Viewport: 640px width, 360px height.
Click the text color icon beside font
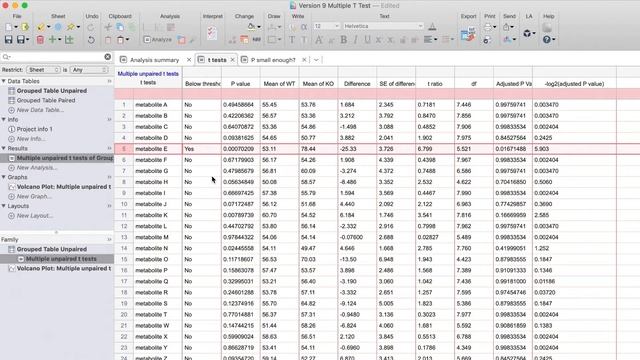pyautogui.click(x=432, y=27)
